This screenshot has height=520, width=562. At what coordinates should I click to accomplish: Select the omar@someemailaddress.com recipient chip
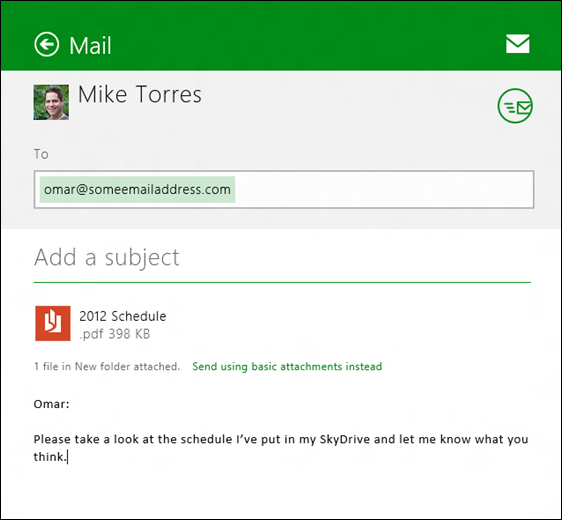pos(137,189)
